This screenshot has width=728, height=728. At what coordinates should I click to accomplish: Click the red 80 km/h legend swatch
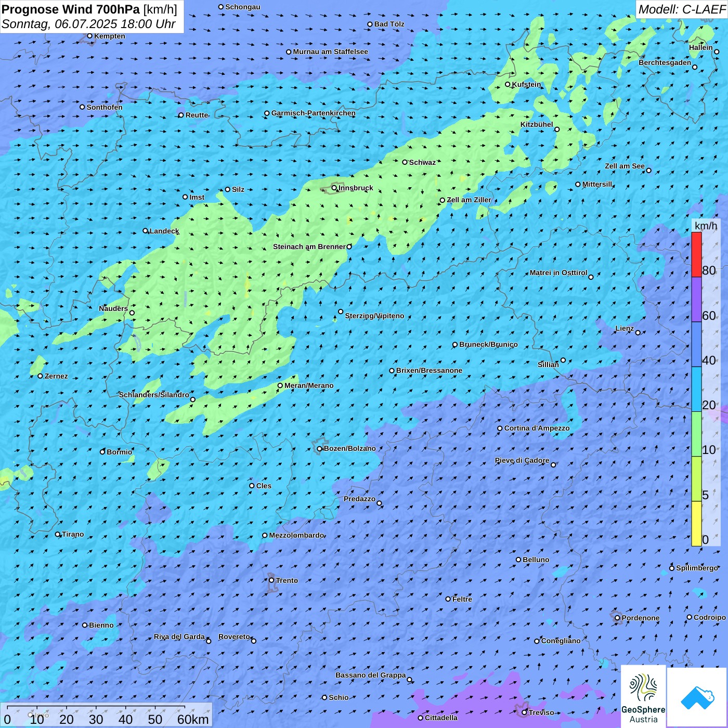coord(696,254)
